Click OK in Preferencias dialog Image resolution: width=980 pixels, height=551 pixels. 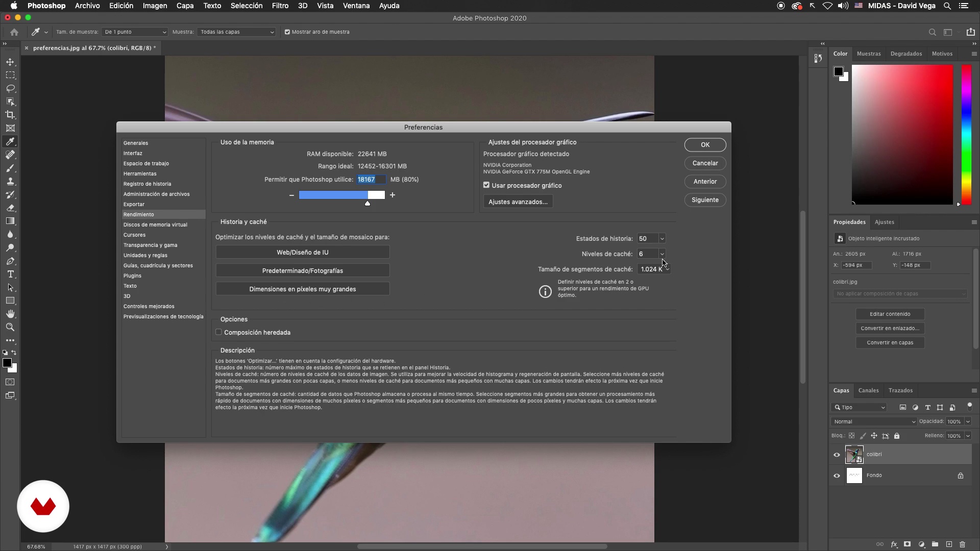(705, 145)
